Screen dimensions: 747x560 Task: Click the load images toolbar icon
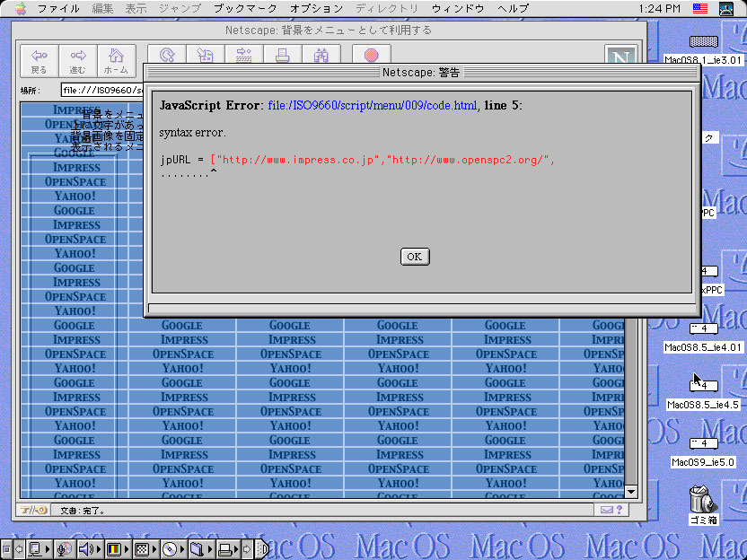[x=206, y=55]
